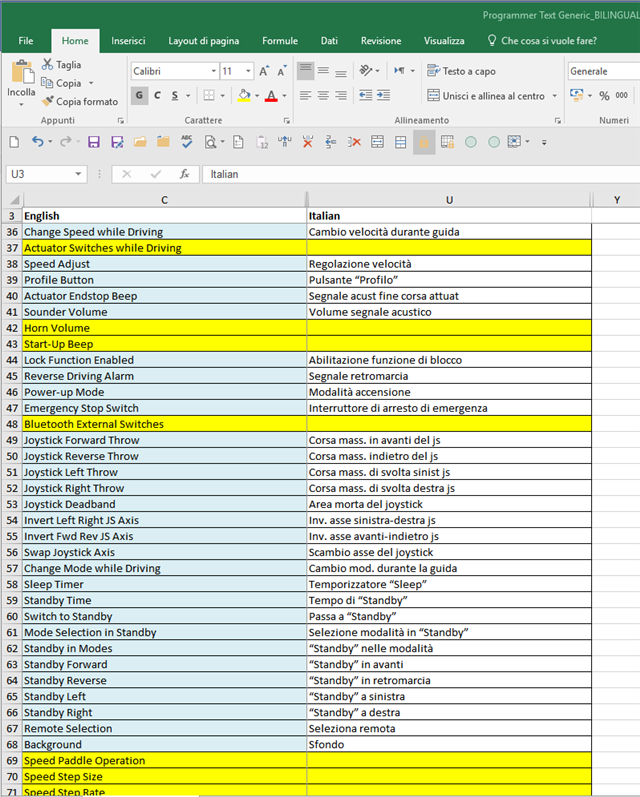Decrease font size with smaller A icon
This screenshot has width=640, height=797.
(281, 71)
